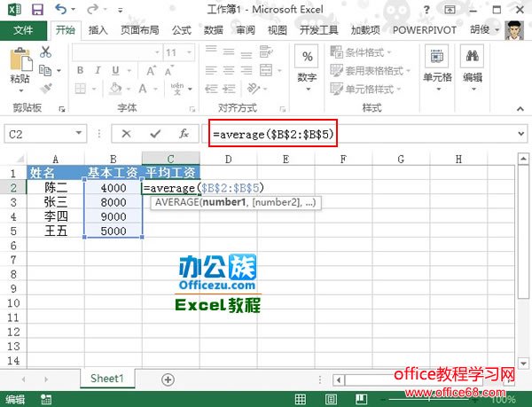Screen dimensions: 532x407
Task: Confirm the formula with the check mark
Action: [x=155, y=134]
